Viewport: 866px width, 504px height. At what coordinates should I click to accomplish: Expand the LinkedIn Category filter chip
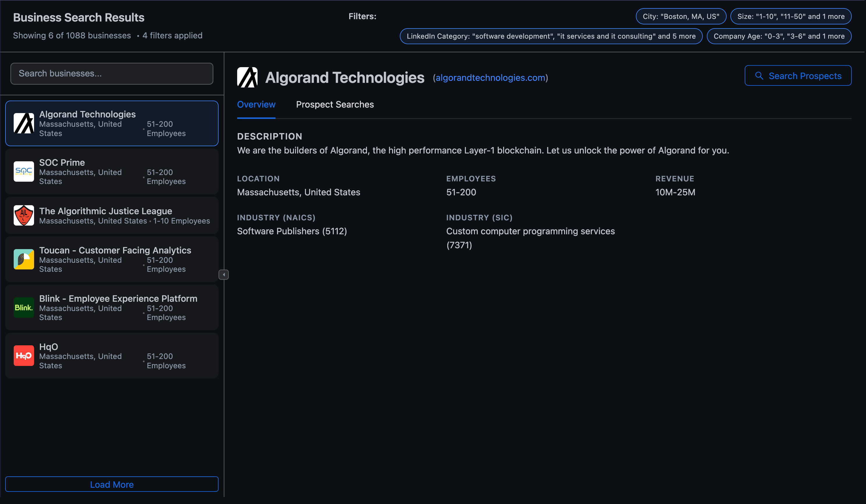[x=551, y=36]
